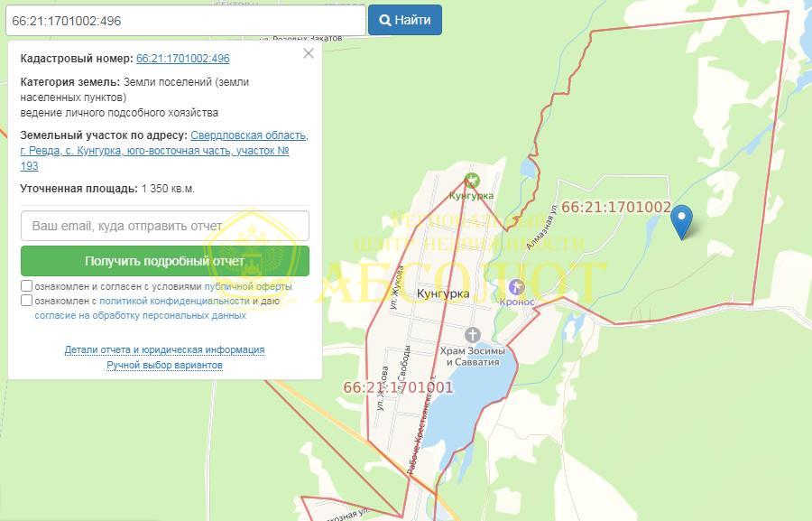
Task: Open cadastral number 66:21:1701002:496 link
Action: (183, 59)
